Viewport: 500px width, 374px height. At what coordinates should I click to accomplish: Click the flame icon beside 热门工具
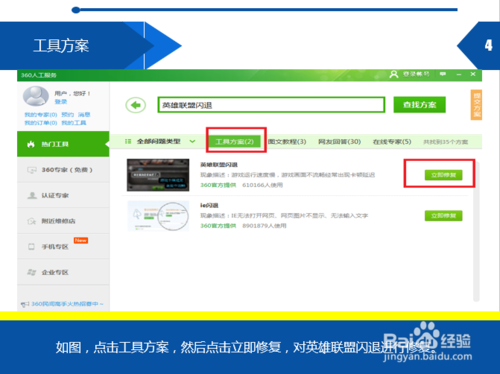click(x=31, y=144)
